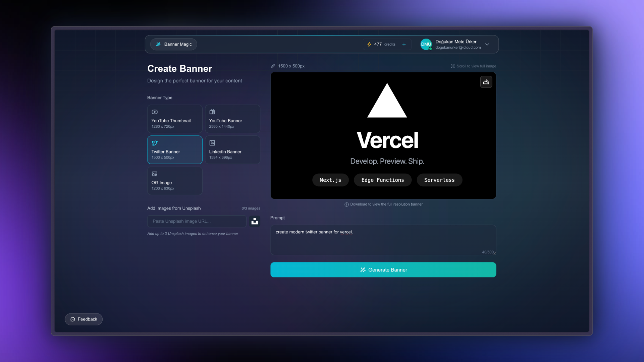Click the Unsplash image URL field
Image resolution: width=644 pixels, height=362 pixels.
tap(197, 221)
